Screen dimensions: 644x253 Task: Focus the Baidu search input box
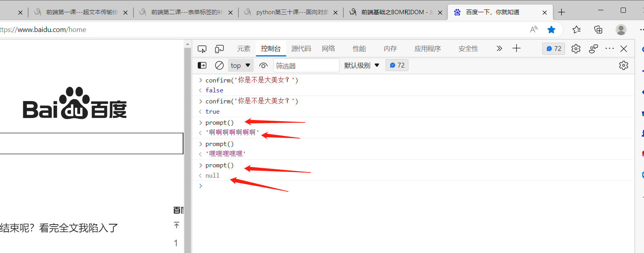(92, 143)
